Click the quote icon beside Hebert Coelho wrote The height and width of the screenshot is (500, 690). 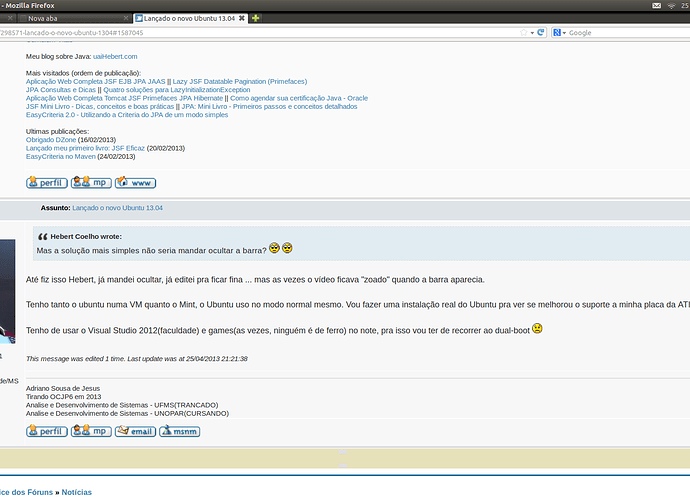[x=42, y=236]
